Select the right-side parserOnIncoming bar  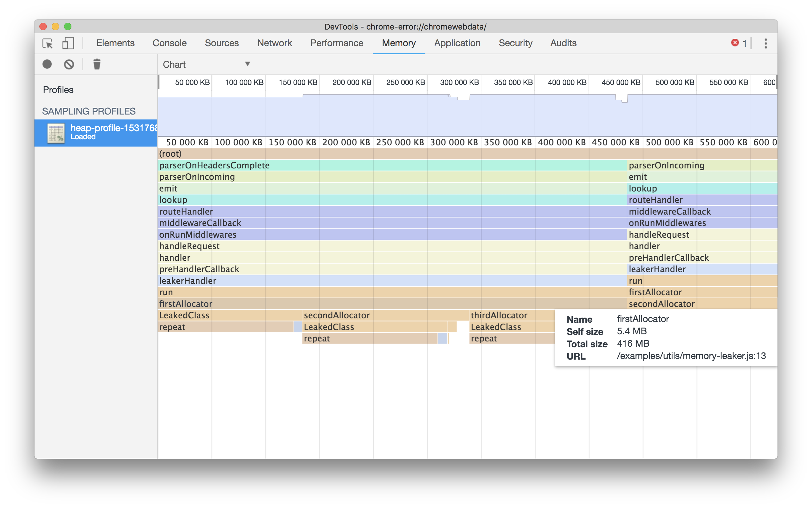coord(702,165)
